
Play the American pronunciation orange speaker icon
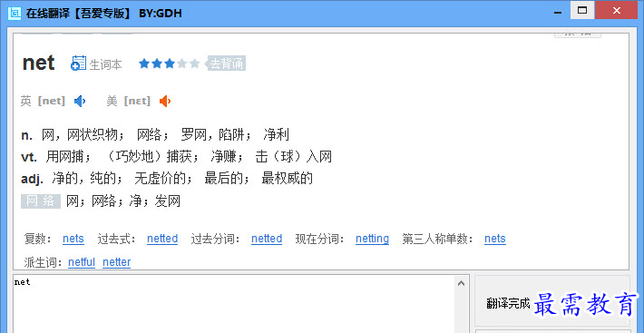point(165,101)
